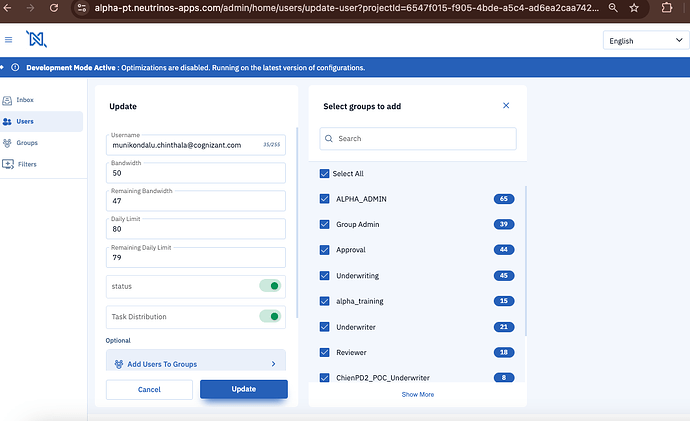
Task: Click the Select groups to add heading
Action: [x=362, y=106]
